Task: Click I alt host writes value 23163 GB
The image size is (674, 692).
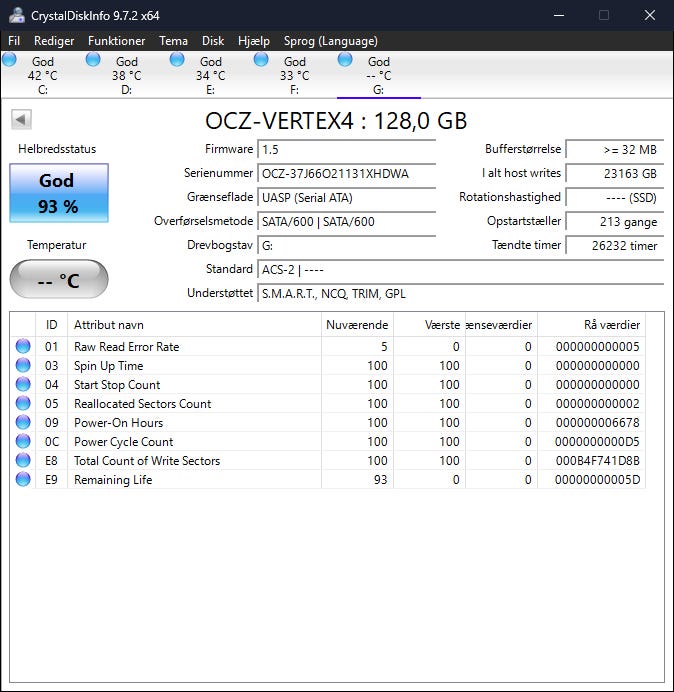Action: (x=614, y=173)
